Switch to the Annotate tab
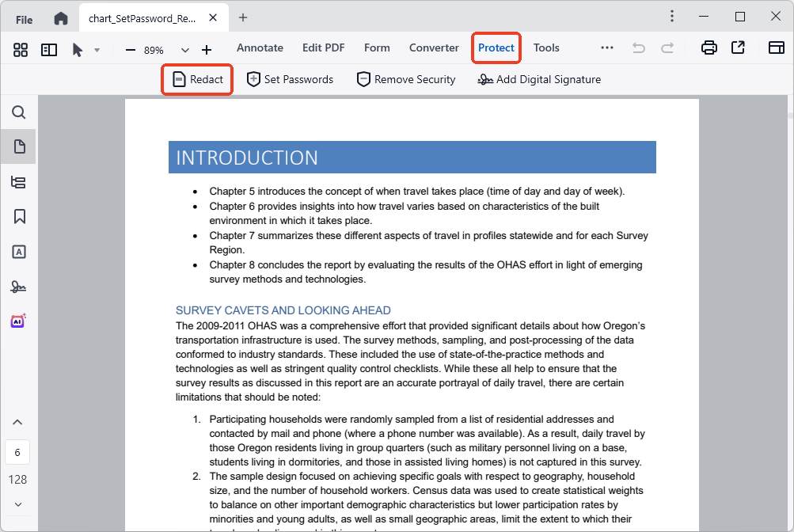Image resolution: width=794 pixels, height=532 pixels. click(260, 47)
